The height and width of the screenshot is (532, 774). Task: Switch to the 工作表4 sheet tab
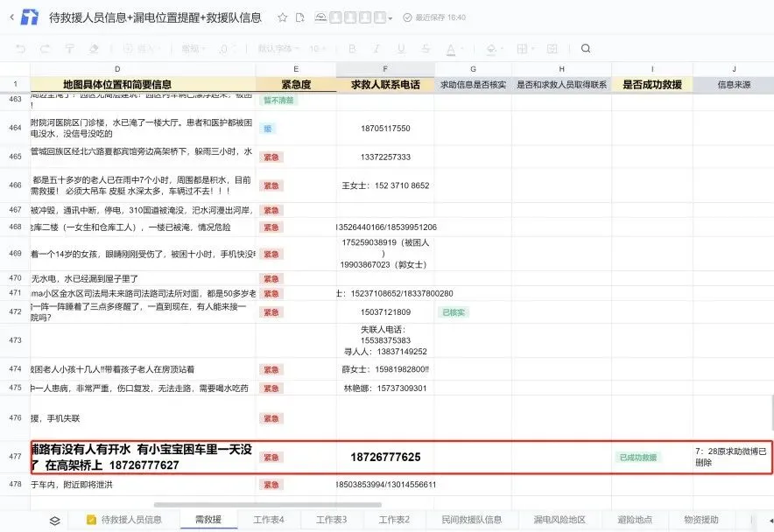pyautogui.click(x=269, y=520)
